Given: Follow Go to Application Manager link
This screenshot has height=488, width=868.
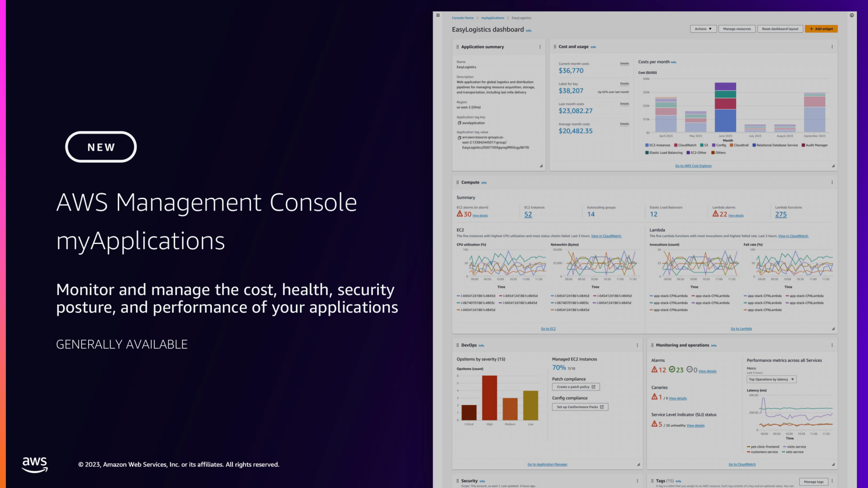Looking at the screenshot, I should [x=547, y=465].
